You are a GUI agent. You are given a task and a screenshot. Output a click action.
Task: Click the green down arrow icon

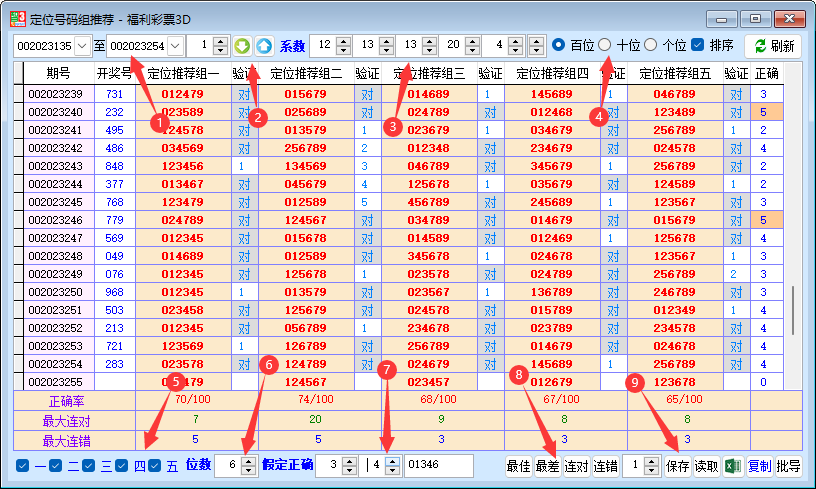click(x=242, y=46)
